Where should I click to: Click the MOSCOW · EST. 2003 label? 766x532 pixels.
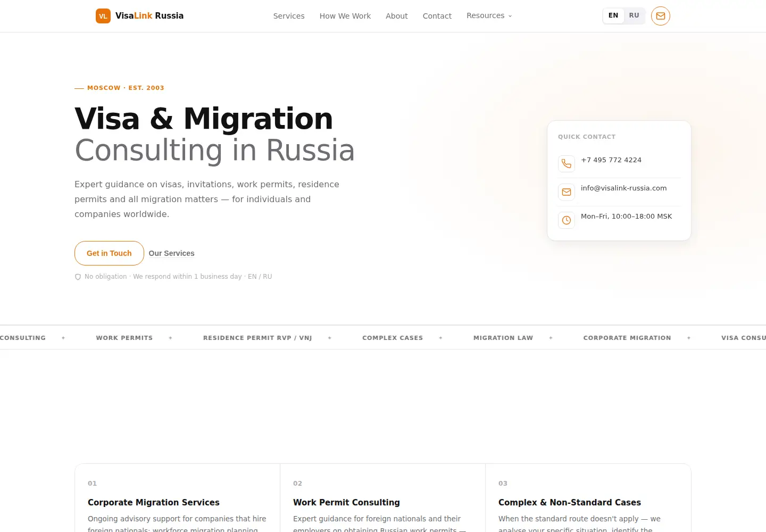click(126, 88)
